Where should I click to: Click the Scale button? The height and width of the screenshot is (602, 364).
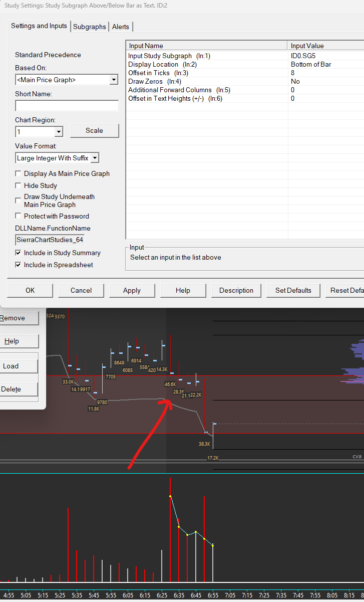pos(94,130)
